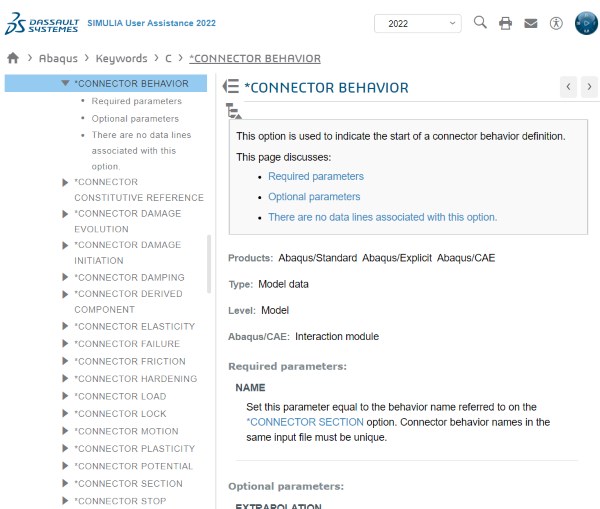Follow the *CONNECTOR SECTION inline link

click(x=305, y=422)
